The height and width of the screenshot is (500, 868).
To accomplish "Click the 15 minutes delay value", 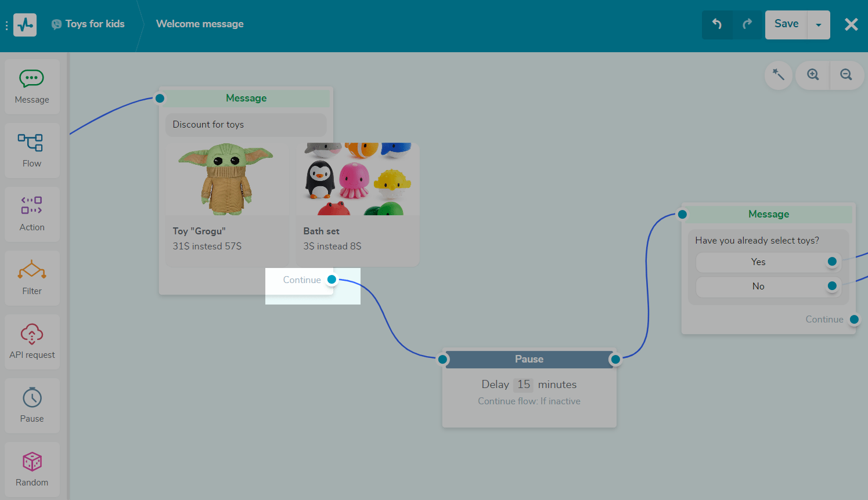I will (x=523, y=385).
